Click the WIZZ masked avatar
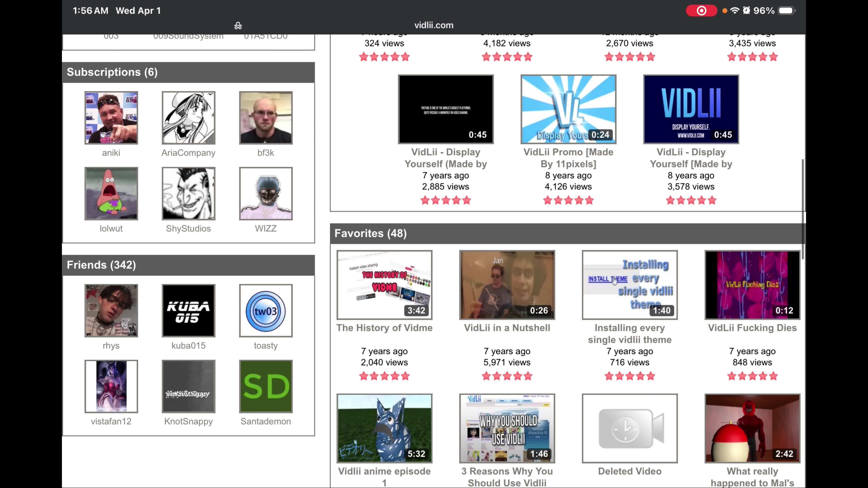868x488 pixels. [266, 193]
